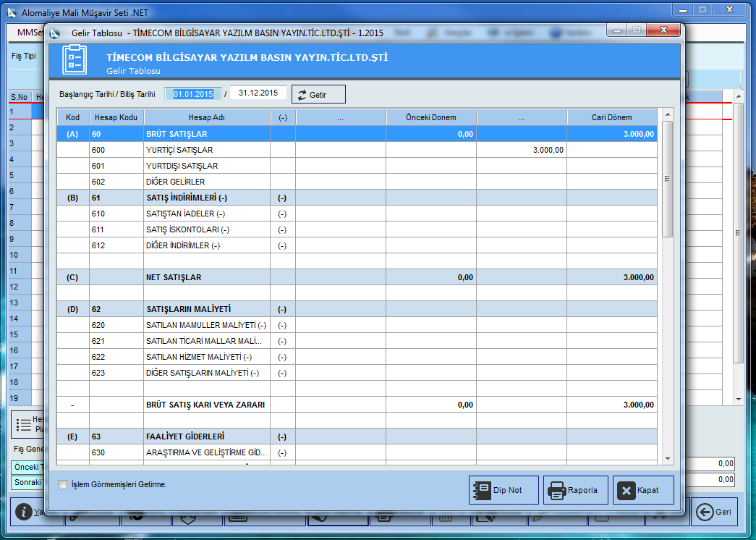Click Raporla to print report
The image size is (756, 540).
pyautogui.click(x=576, y=490)
